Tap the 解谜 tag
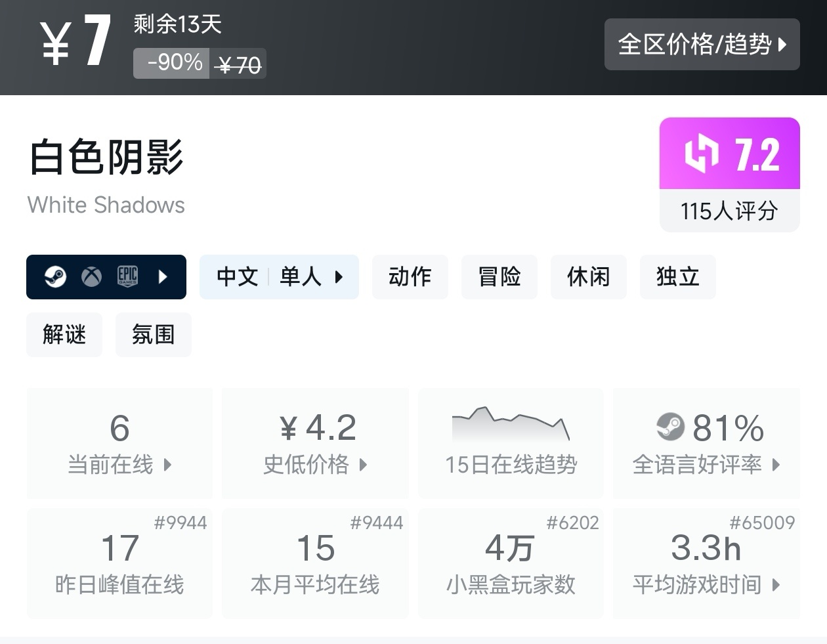827x644 pixels. pos(64,335)
